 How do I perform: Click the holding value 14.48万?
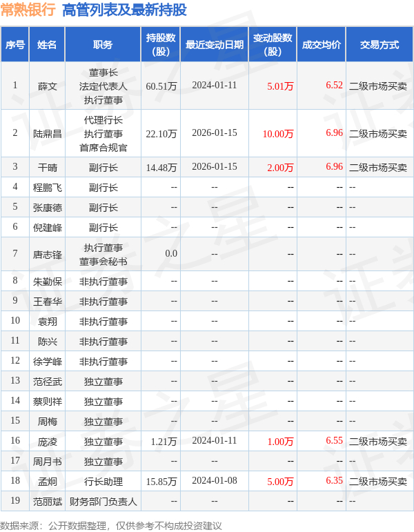pos(161,167)
